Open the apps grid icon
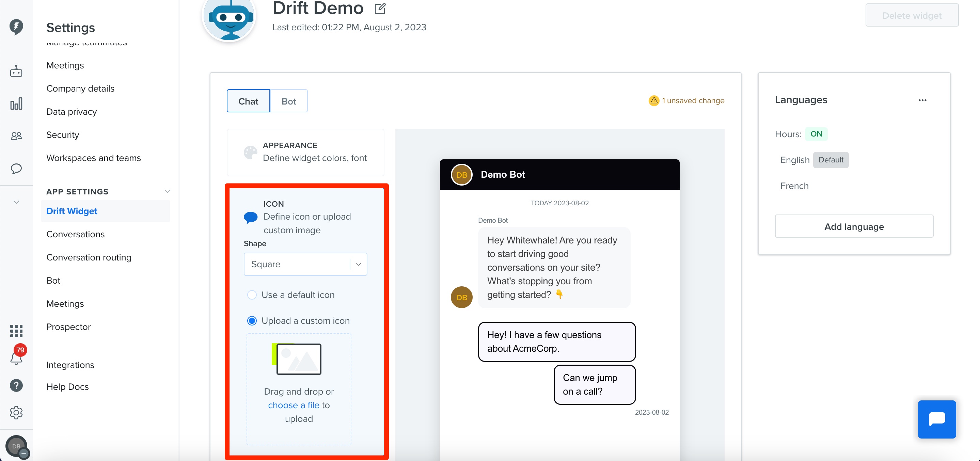 click(16, 331)
